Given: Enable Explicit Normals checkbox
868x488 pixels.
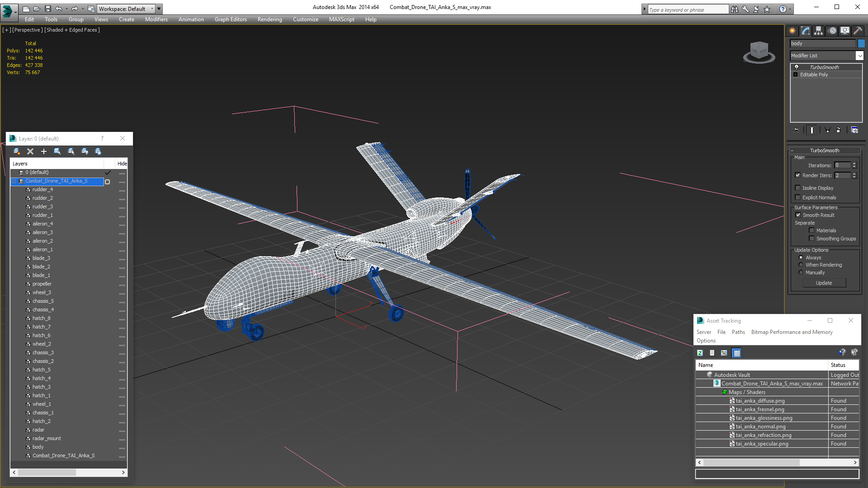Looking at the screenshot, I should coord(798,197).
